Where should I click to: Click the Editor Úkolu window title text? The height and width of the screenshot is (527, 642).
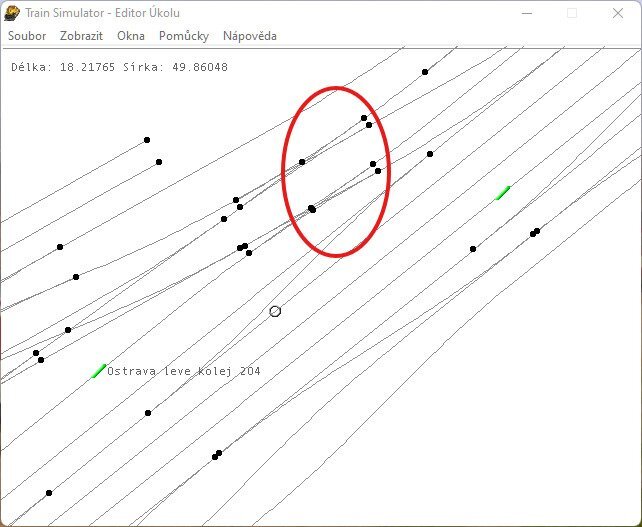click(101, 13)
